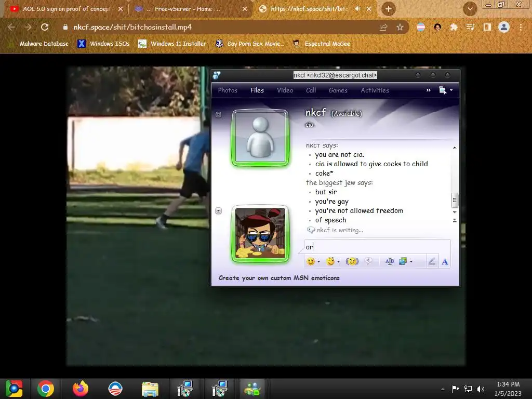Bookmark this page with the star
This screenshot has height=399, width=532.
click(400, 27)
